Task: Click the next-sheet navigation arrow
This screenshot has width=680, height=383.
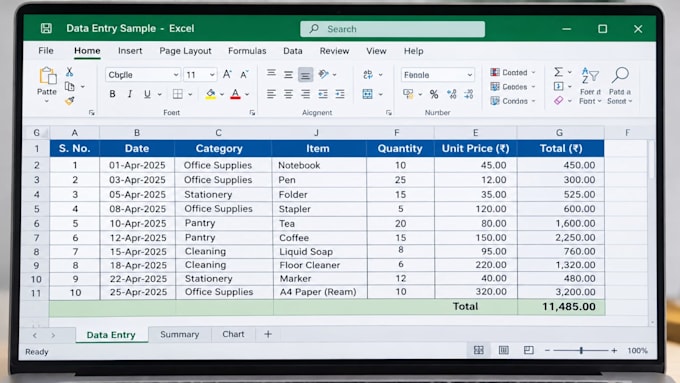Action: [x=53, y=335]
